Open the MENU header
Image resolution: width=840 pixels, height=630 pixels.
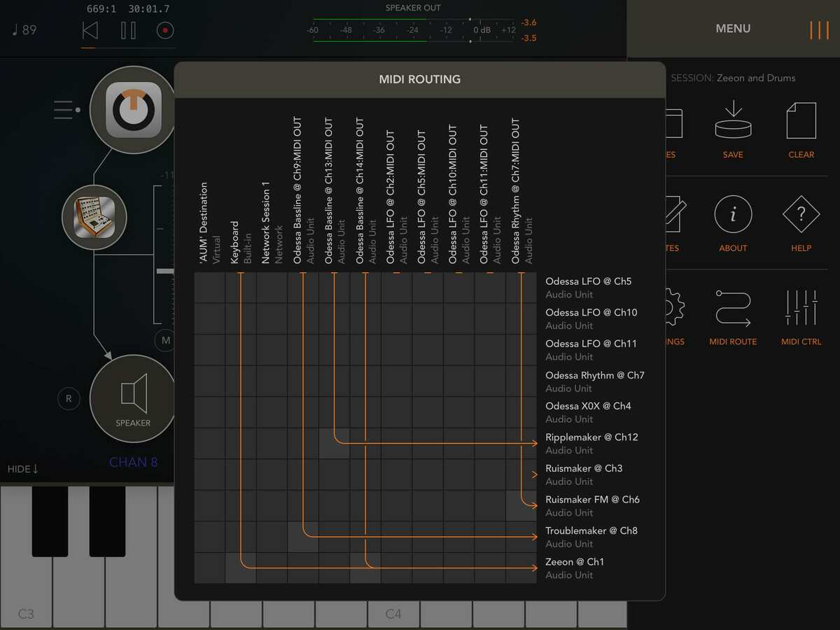click(x=733, y=29)
